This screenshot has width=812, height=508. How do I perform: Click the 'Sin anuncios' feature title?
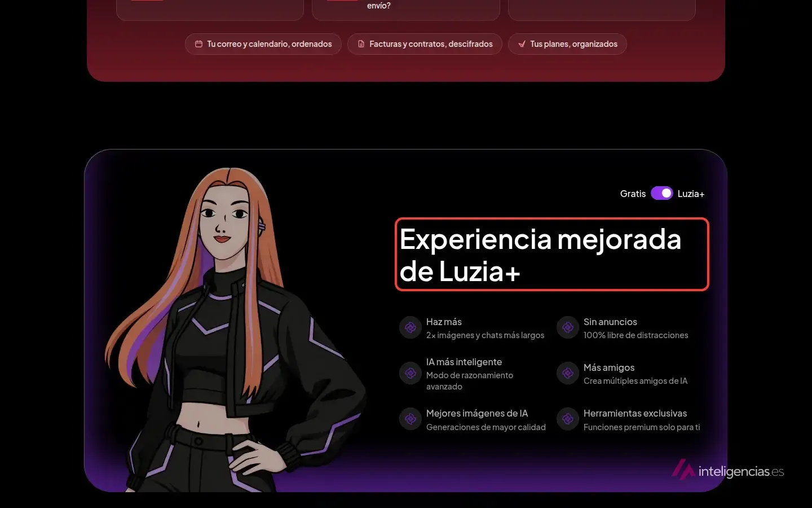610,322
